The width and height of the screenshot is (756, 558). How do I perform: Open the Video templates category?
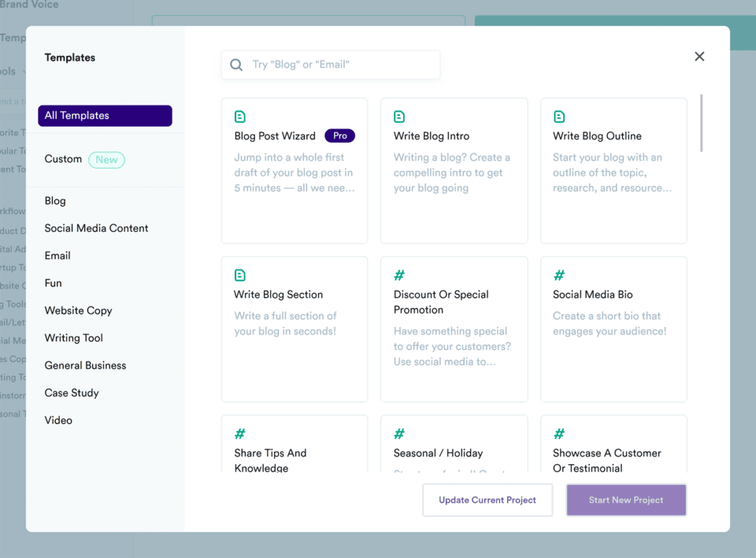(58, 420)
